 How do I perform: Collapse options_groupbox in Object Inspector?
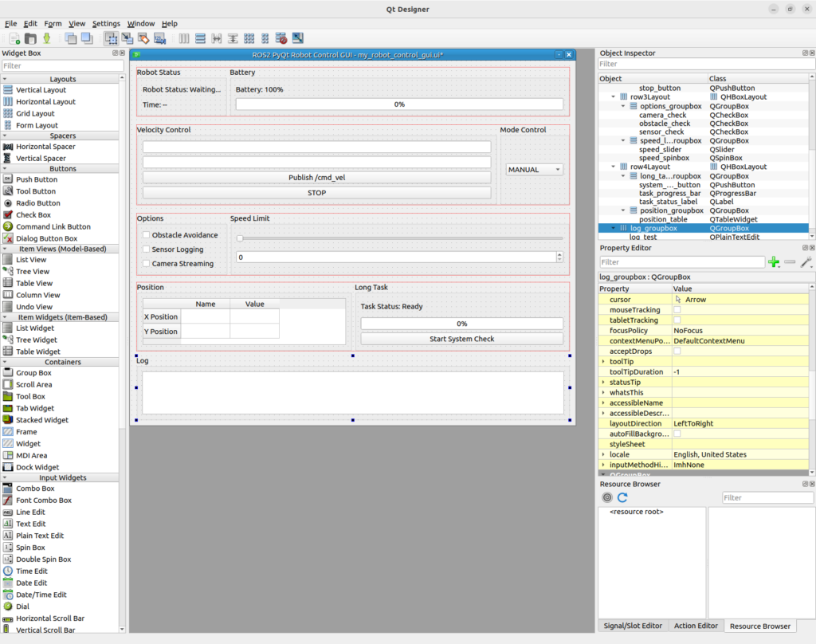coord(623,106)
